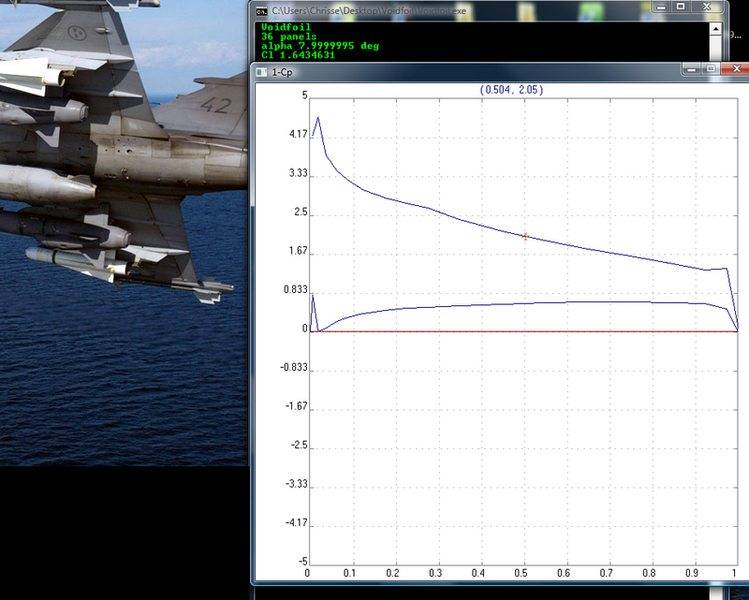This screenshot has height=600, width=749.
Task: Click the x-axis label '0.6'
Action: [x=564, y=573]
